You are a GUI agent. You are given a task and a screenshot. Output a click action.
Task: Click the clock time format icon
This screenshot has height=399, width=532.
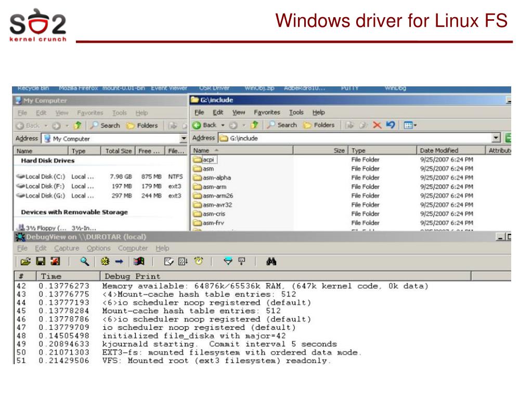(x=198, y=262)
